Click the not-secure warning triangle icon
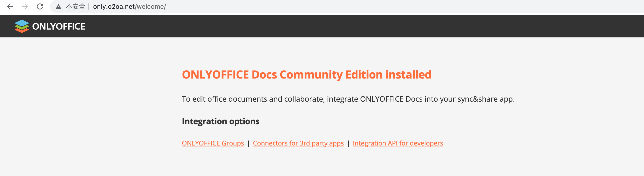This screenshot has width=644, height=176. coord(59,7)
